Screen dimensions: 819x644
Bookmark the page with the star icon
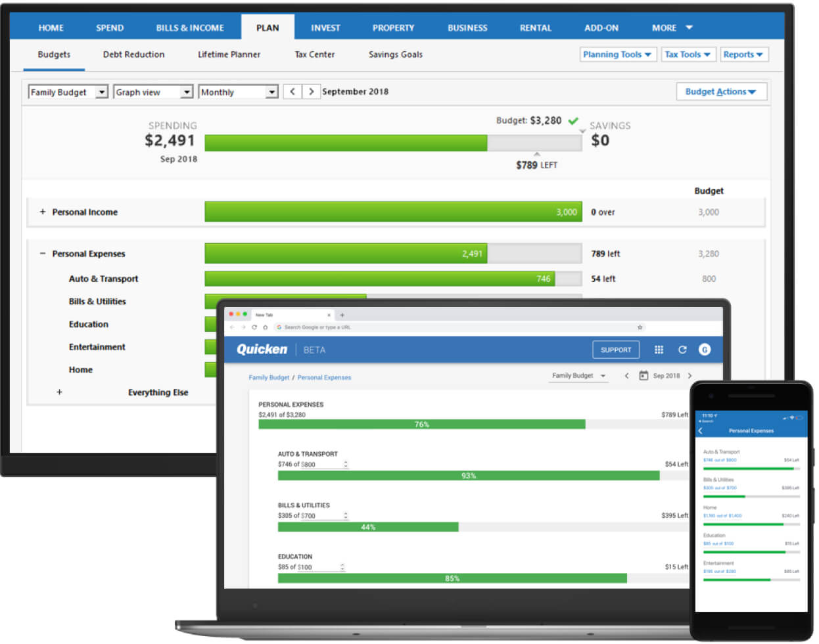pyautogui.click(x=640, y=327)
